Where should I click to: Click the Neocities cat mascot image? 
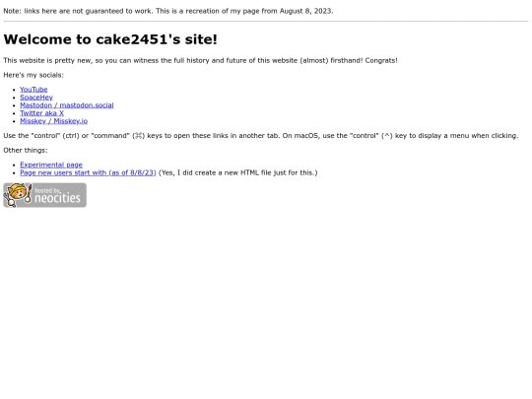(x=18, y=195)
